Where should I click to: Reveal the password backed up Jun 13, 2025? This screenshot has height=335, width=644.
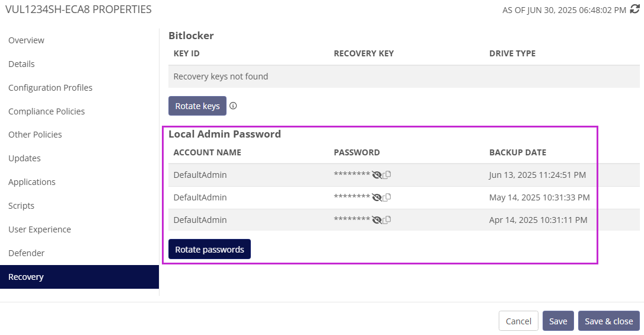click(x=377, y=175)
